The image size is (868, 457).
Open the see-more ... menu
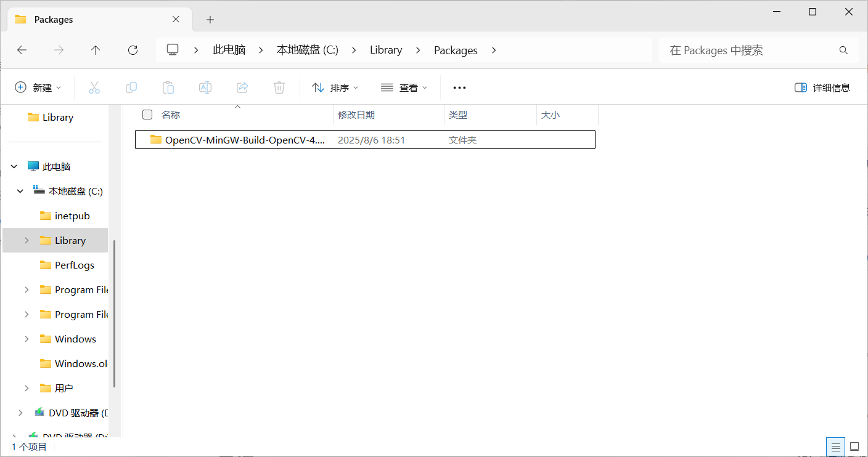[x=459, y=87]
